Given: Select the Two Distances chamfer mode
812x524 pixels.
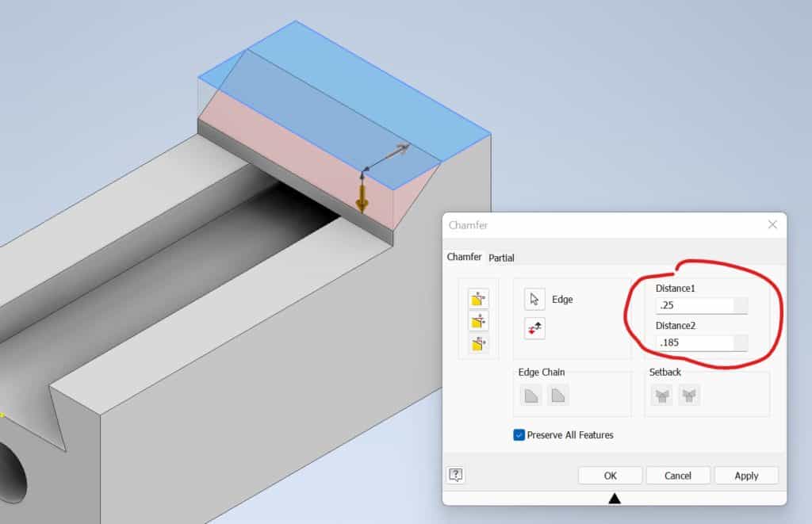Looking at the screenshot, I should point(478,343).
